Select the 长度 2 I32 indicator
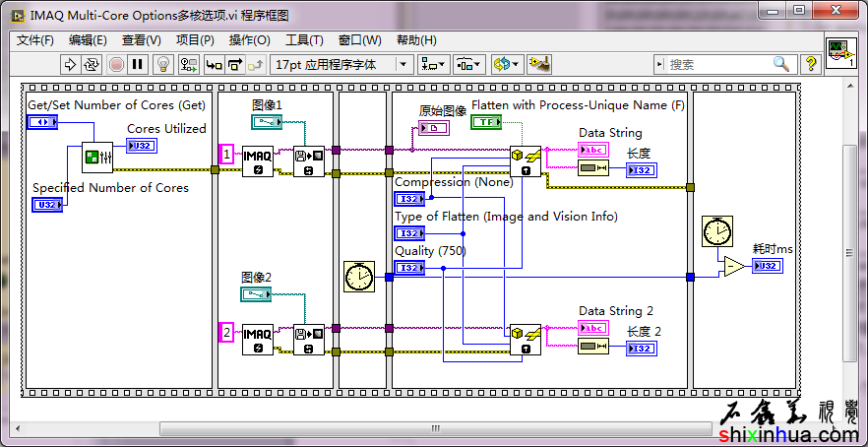The width and height of the screenshot is (868, 447). point(642,349)
